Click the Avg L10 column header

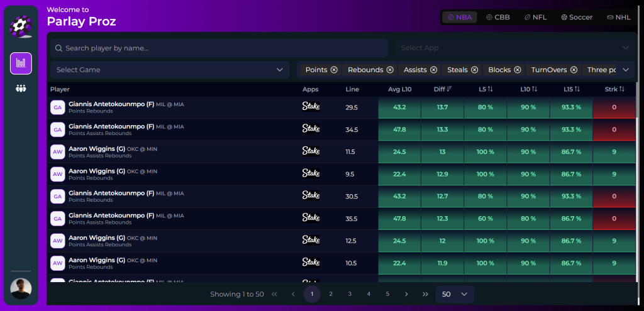[399, 89]
